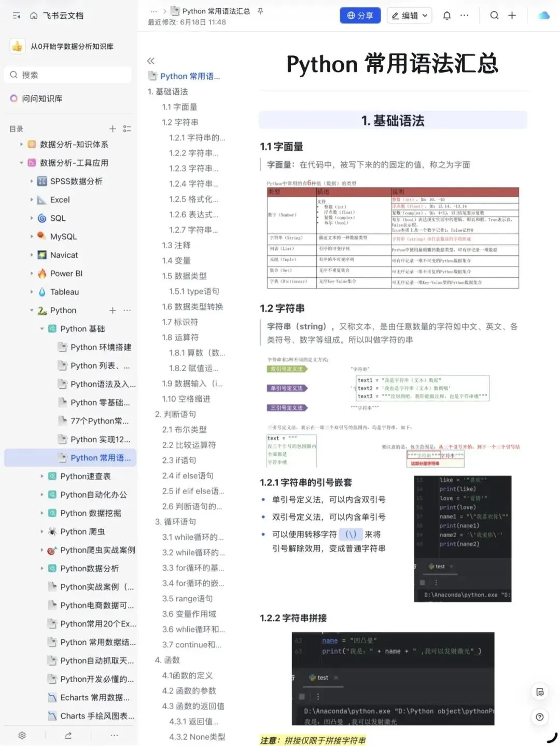560x746 pixels.
Task: Open Python 爬虫 folder
Action: [x=82, y=531]
